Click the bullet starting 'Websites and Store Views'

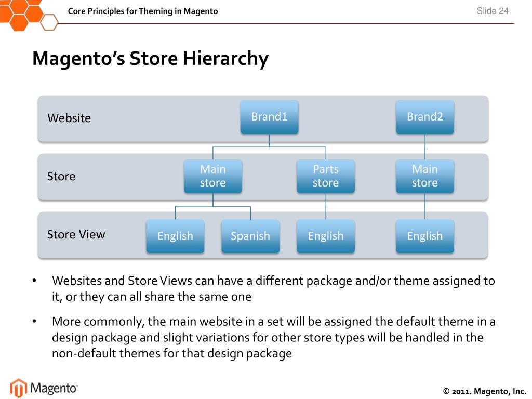tap(273, 288)
